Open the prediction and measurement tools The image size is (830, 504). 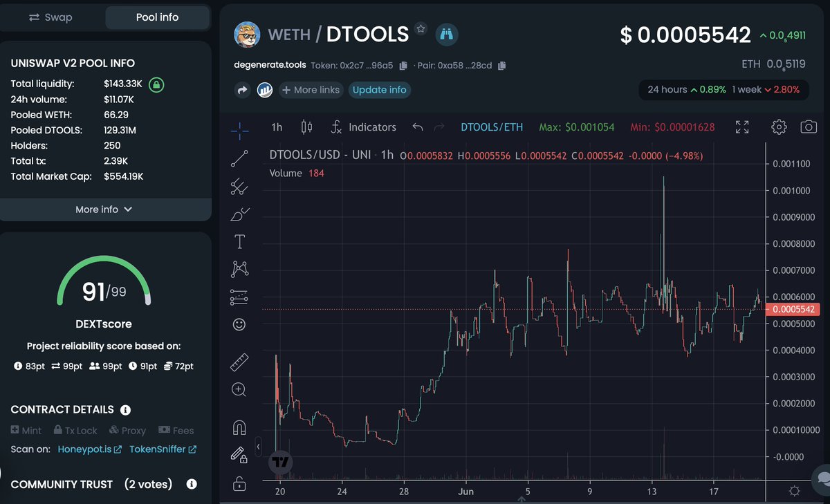(x=239, y=297)
